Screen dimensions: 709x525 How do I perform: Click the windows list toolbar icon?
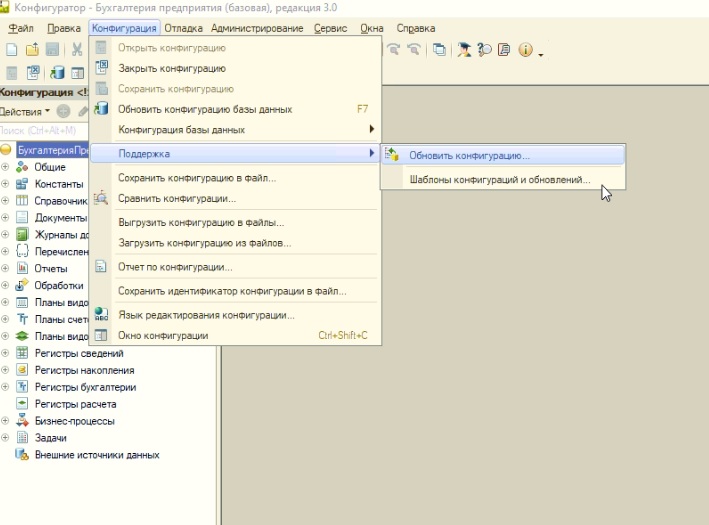tap(439, 49)
